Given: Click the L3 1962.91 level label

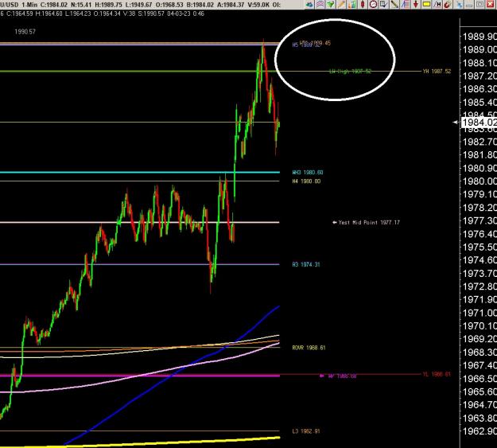Looking at the screenshot, I should pos(306,431).
